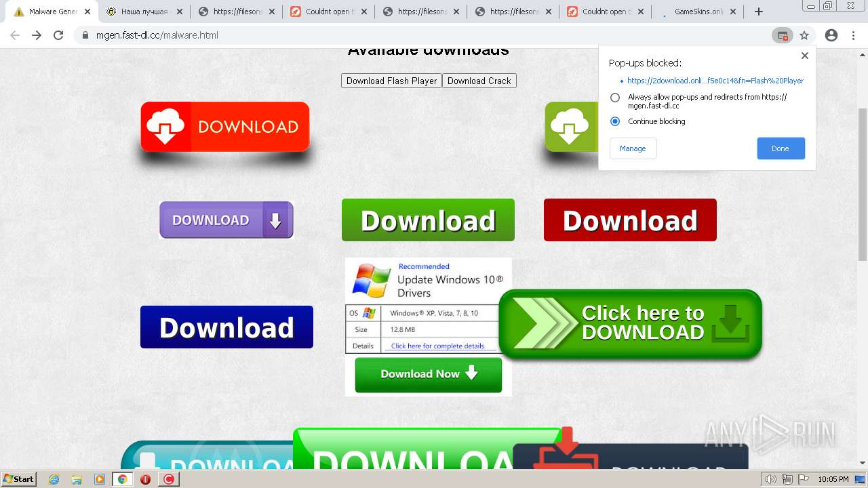Image resolution: width=868 pixels, height=488 pixels.
Task: Open the Click here for complete details link
Action: [x=437, y=346]
